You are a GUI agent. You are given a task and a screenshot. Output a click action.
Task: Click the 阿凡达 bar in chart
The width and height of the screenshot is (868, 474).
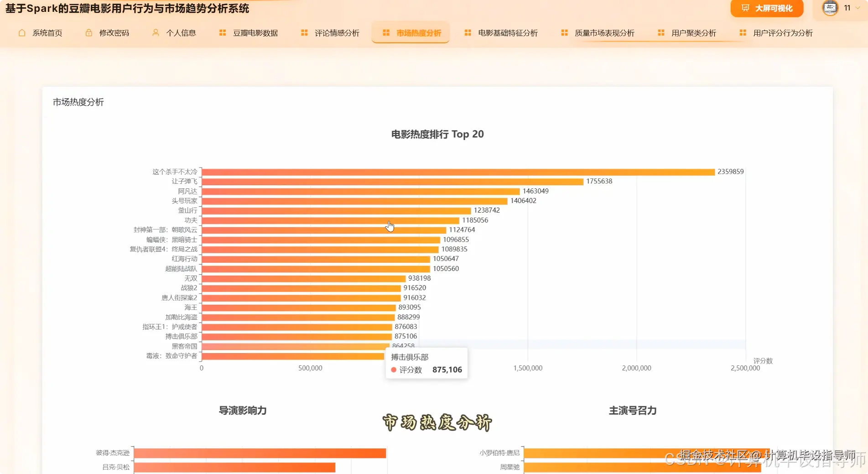coord(361,191)
